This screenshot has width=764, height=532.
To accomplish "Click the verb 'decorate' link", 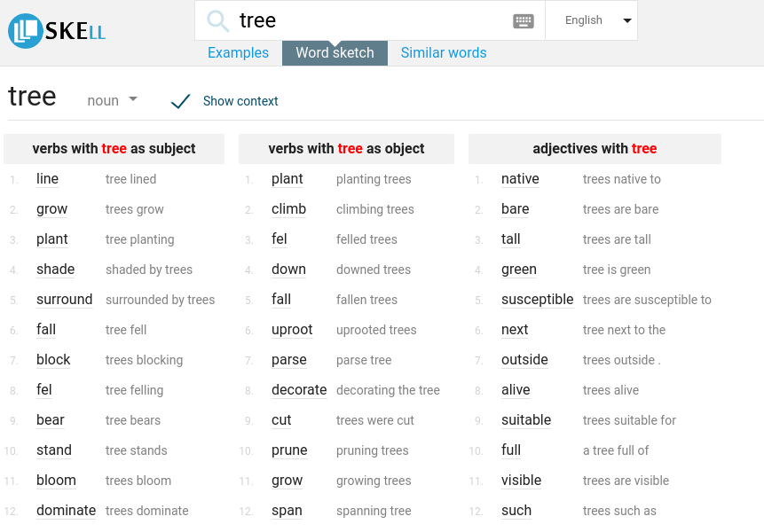I will pyautogui.click(x=300, y=389).
